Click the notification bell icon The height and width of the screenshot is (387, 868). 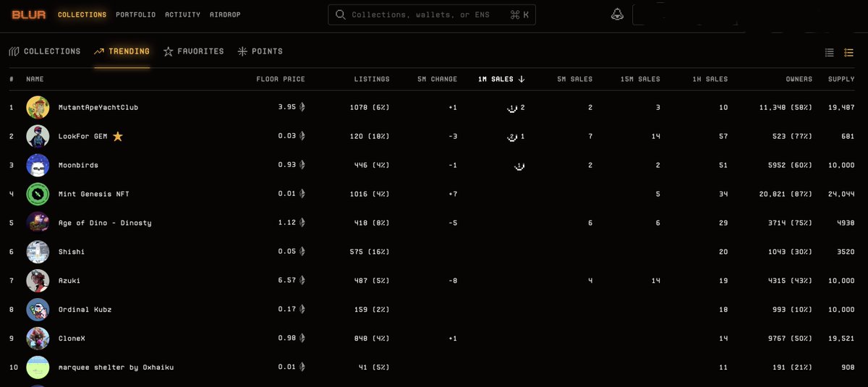(617, 14)
